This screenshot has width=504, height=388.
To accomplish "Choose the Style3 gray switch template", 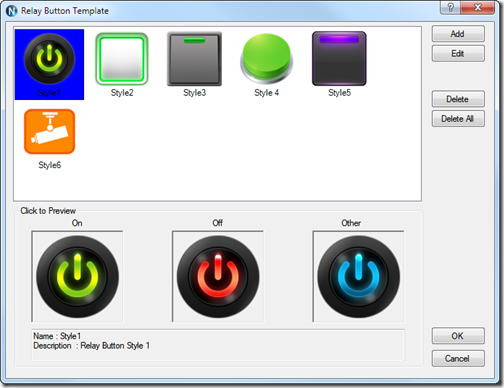I will point(194,59).
